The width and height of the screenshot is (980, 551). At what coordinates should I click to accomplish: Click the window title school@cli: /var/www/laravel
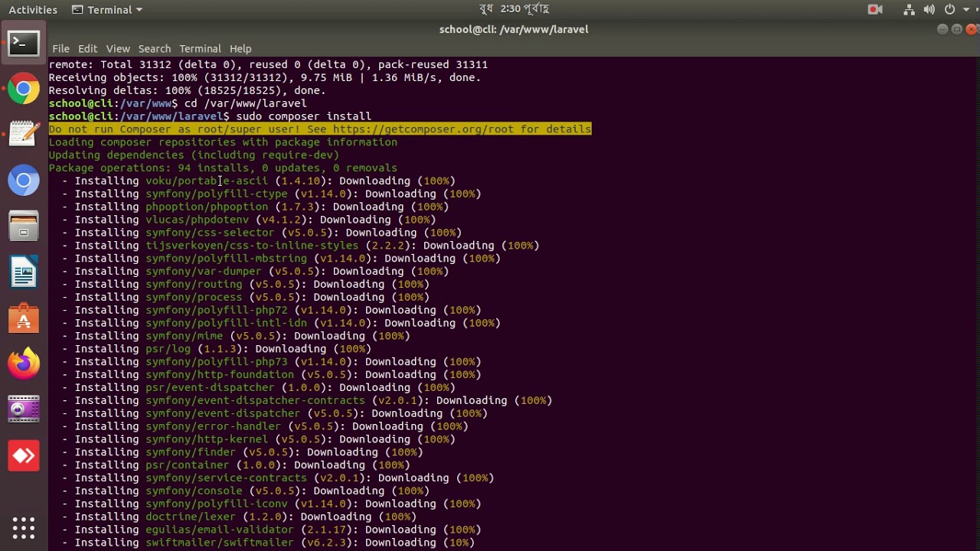514,29
